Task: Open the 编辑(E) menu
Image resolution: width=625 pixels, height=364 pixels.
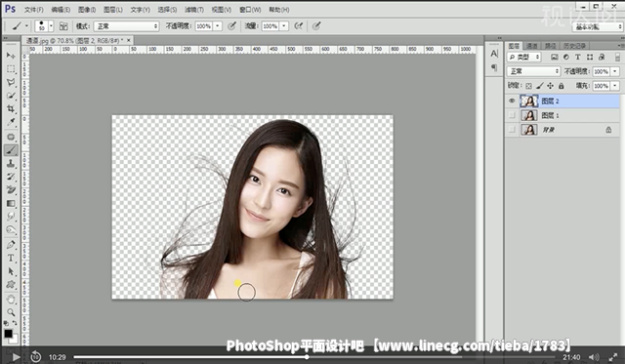Action: (x=61, y=10)
